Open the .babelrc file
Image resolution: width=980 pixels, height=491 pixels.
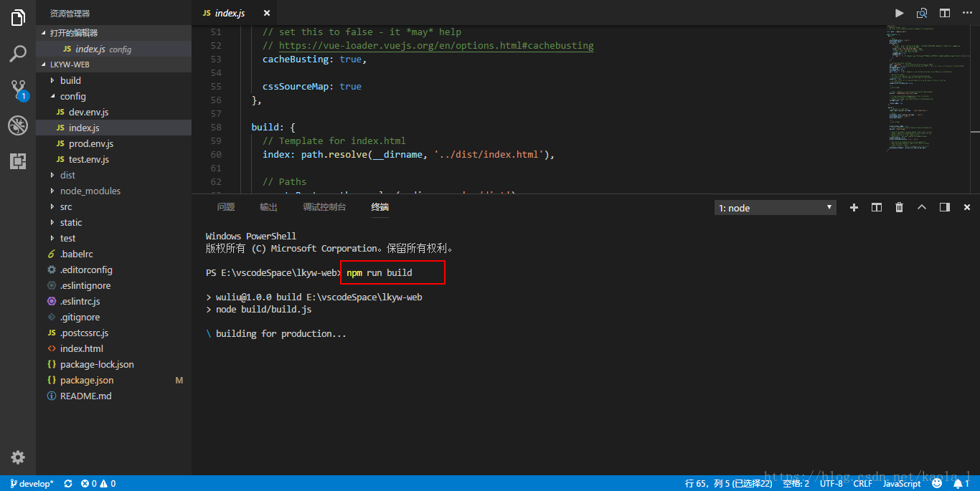click(113, 254)
